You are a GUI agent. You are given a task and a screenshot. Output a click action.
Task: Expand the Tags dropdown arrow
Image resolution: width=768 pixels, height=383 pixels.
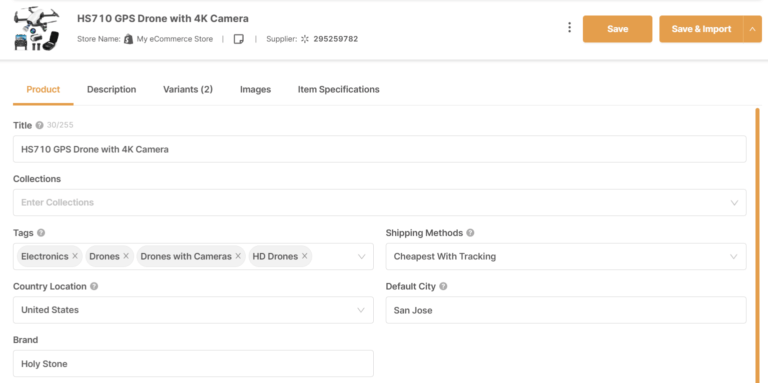(361, 257)
